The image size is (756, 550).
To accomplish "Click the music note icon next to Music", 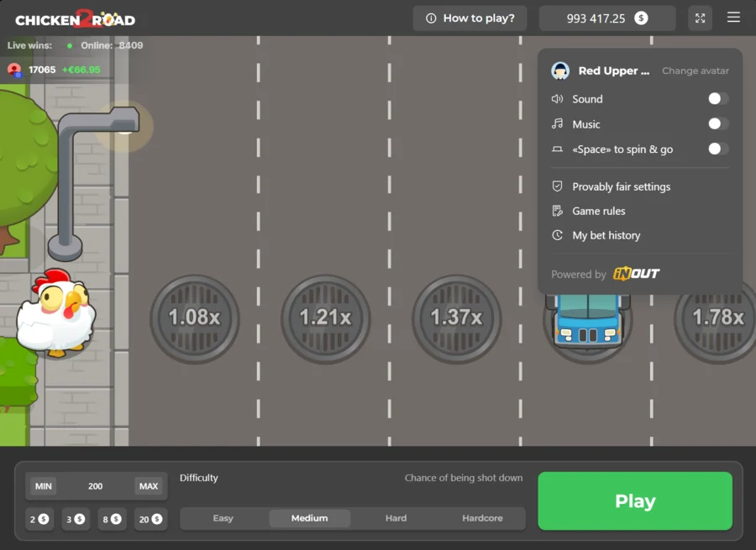I will coord(558,124).
